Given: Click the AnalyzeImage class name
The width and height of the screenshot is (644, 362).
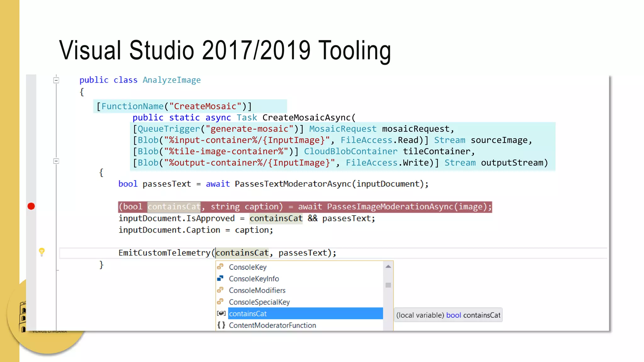Looking at the screenshot, I should pyautogui.click(x=172, y=80).
